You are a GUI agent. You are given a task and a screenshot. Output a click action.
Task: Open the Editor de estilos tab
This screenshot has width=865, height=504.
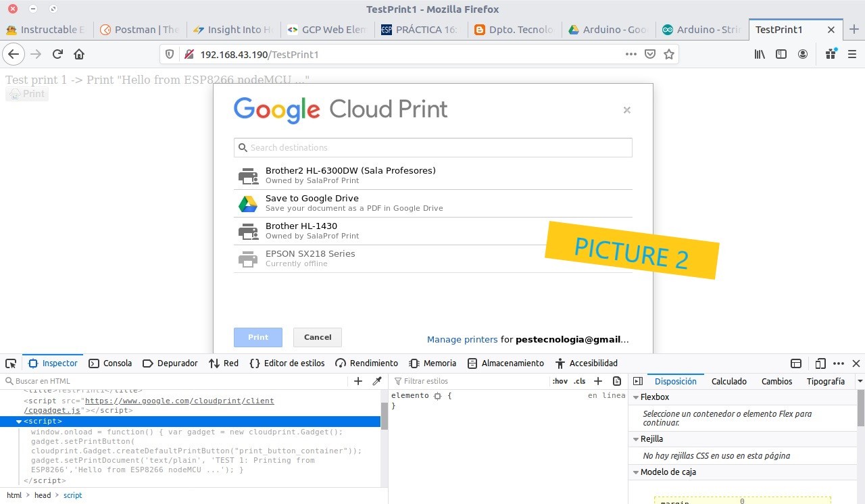(x=287, y=363)
